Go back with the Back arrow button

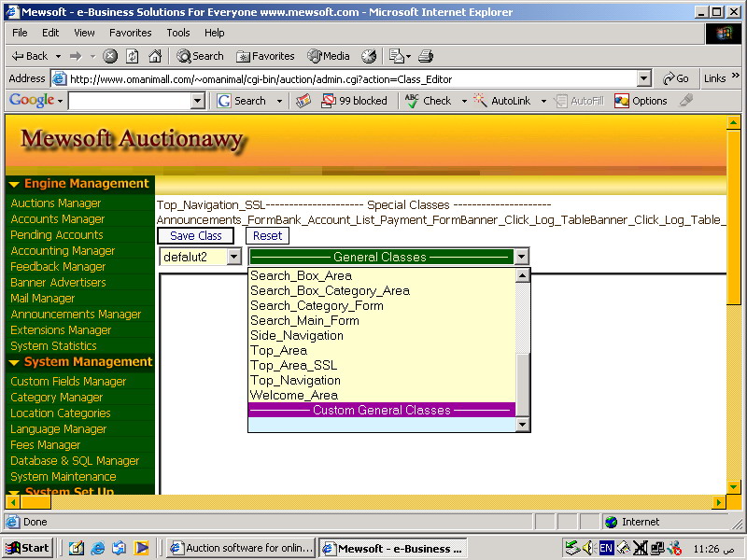30,56
